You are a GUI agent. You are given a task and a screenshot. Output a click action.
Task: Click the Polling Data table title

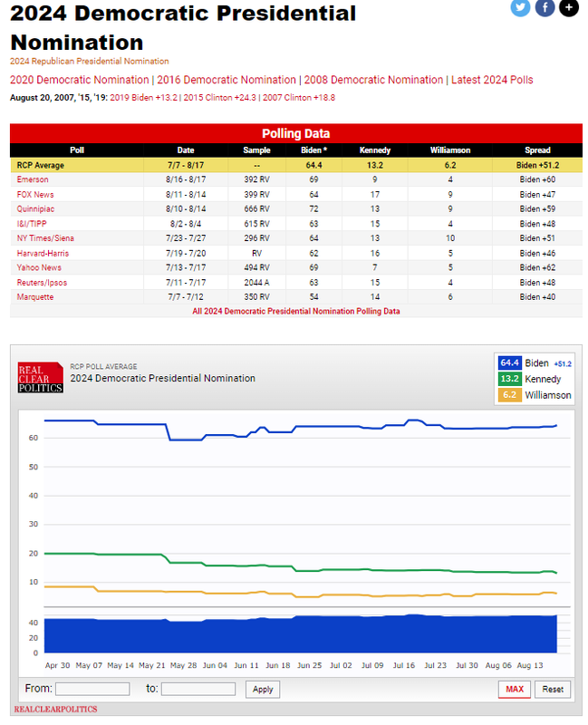[x=296, y=133]
